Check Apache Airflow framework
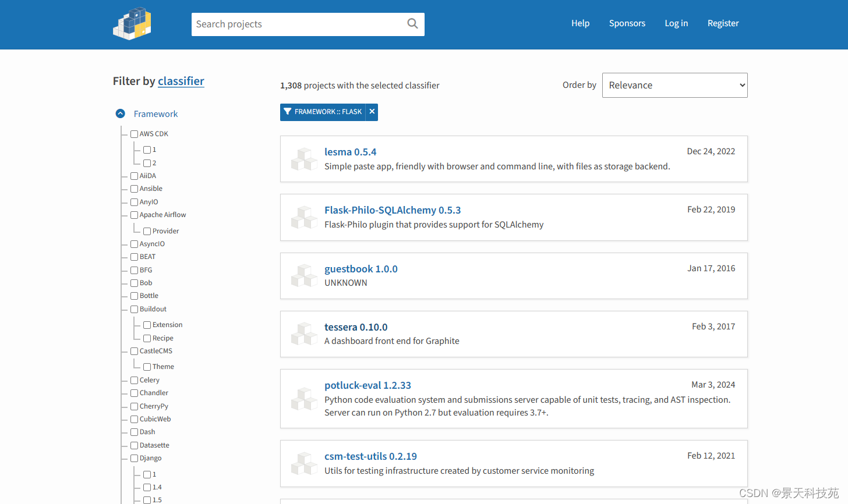 coord(135,215)
